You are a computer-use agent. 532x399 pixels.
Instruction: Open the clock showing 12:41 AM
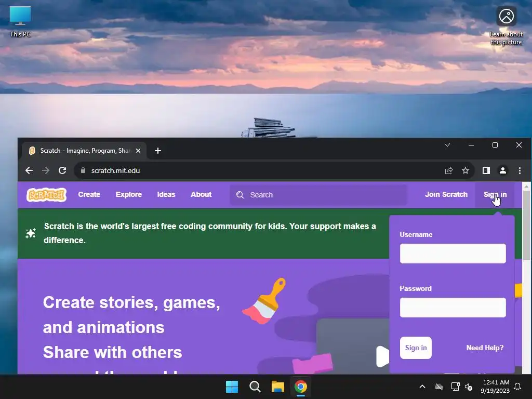[x=495, y=387]
